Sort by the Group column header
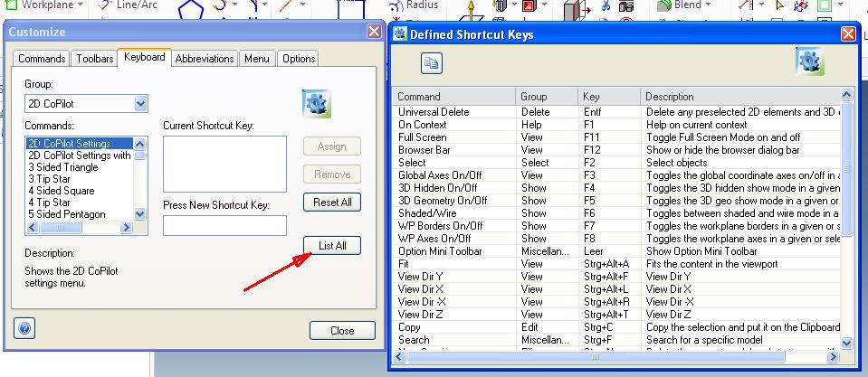This screenshot has height=377, width=868. coord(547,97)
